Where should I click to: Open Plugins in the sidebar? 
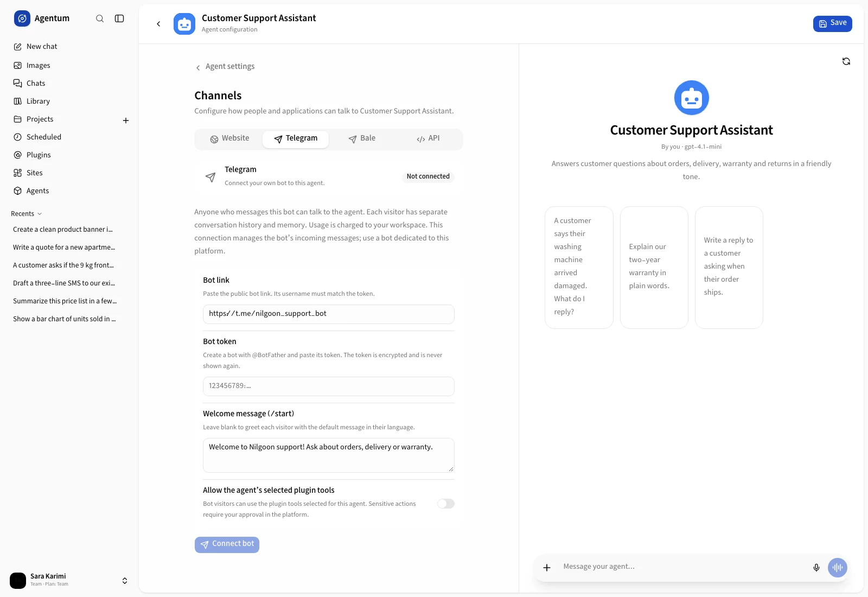tap(69, 155)
